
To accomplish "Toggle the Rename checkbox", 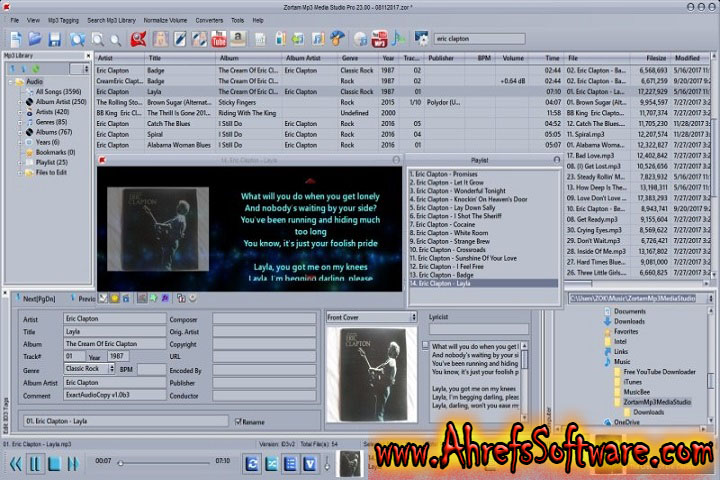I will click(237, 421).
